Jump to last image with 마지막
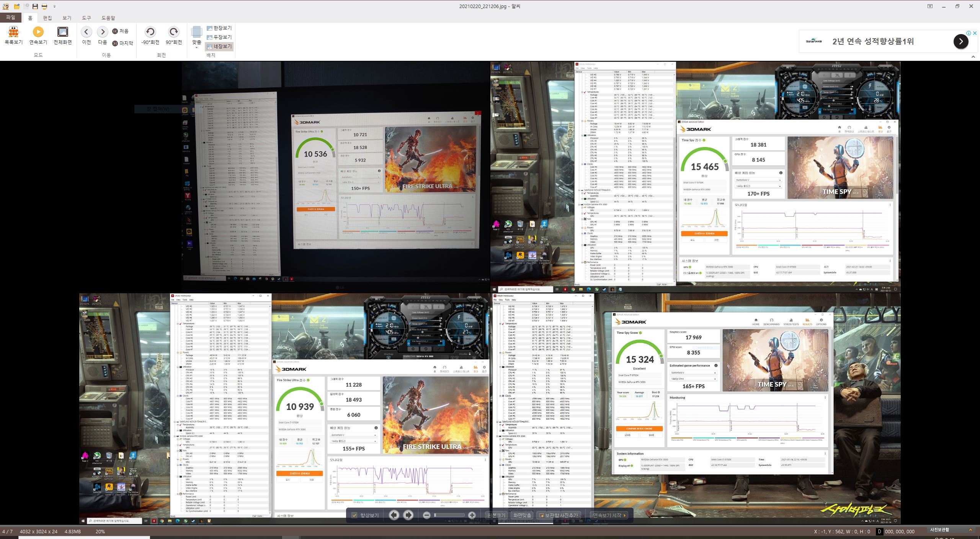The width and height of the screenshot is (980, 539). coord(122,43)
